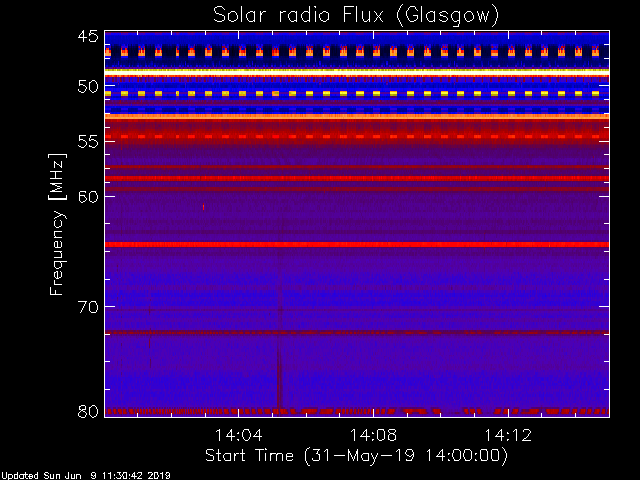Select the 80 MHz frequency tick label
Screen dimensions: 640x480
tap(89, 410)
